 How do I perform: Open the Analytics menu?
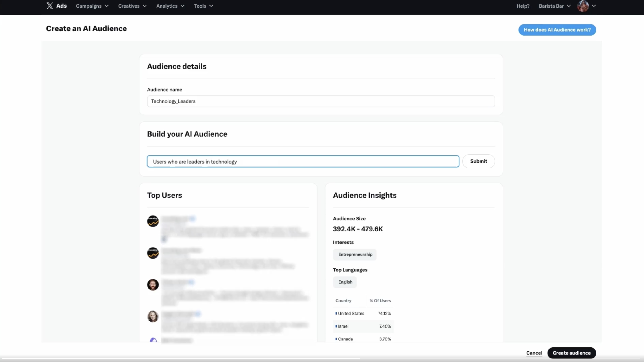pyautogui.click(x=170, y=6)
